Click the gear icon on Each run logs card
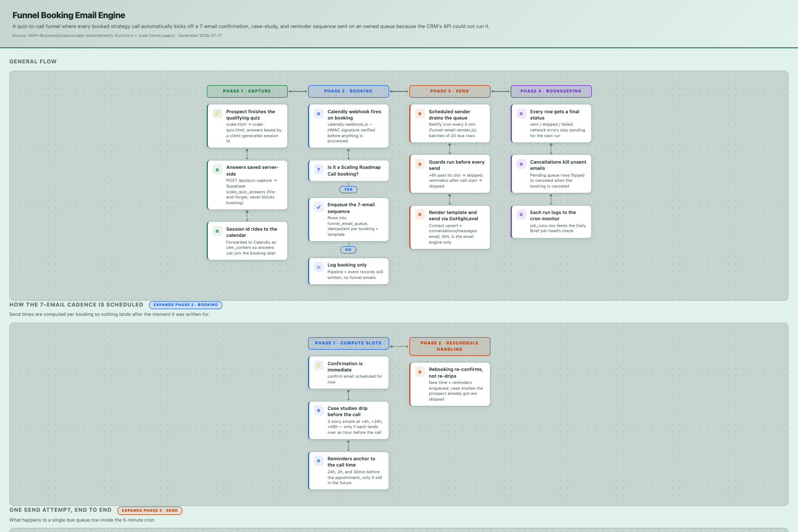 (x=521, y=214)
